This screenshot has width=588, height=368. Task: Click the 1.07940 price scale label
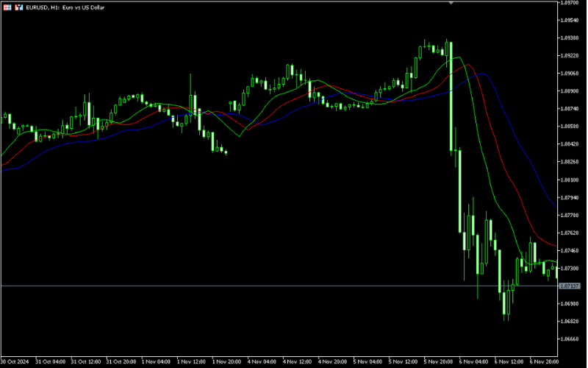tap(569, 197)
